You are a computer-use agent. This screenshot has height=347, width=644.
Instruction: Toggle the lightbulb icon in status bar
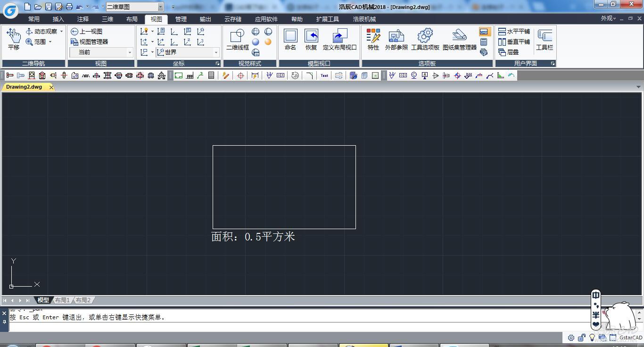click(x=592, y=338)
